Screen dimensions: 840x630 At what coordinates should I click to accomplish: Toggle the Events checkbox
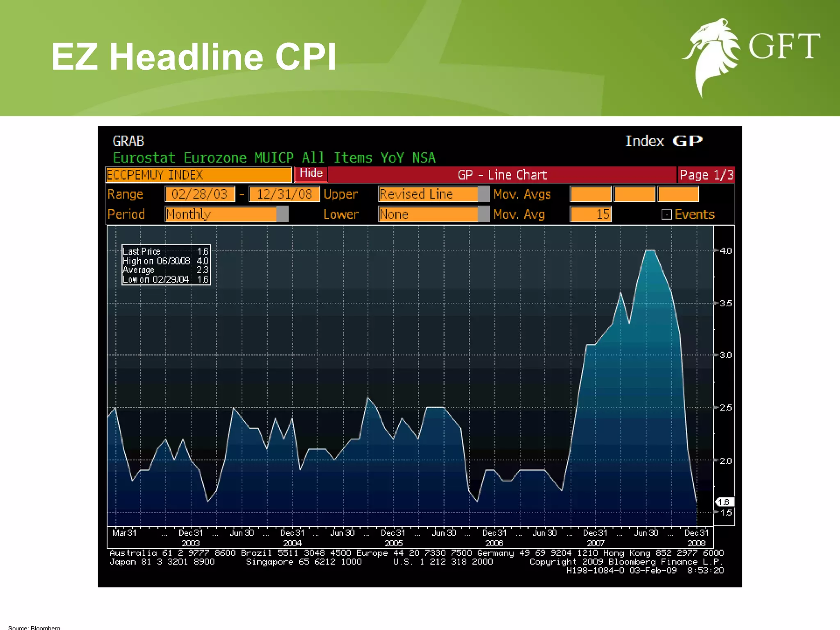tap(667, 215)
